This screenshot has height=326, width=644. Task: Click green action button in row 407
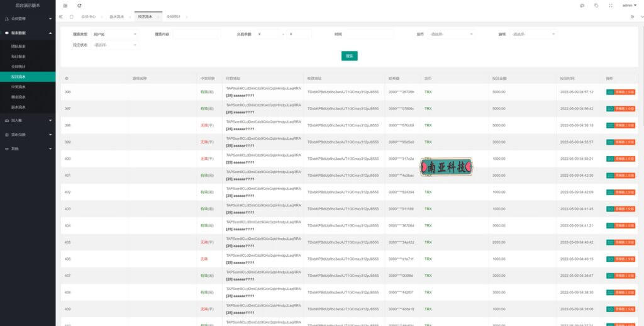[610, 276]
